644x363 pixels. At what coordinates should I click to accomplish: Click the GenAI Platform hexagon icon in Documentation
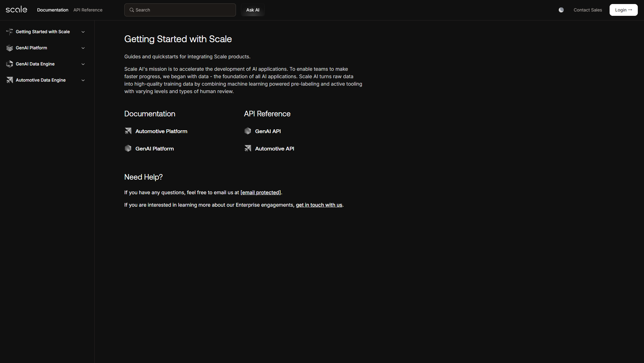tap(128, 148)
